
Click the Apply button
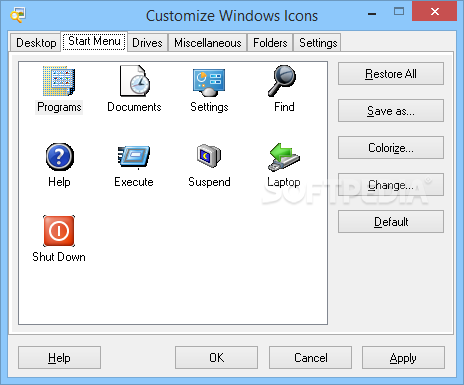click(x=403, y=358)
